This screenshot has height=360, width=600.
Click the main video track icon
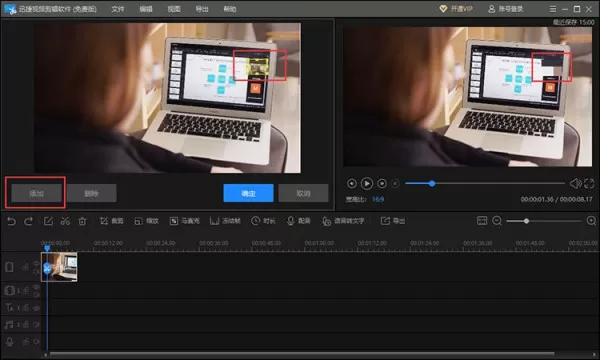[x=10, y=267]
